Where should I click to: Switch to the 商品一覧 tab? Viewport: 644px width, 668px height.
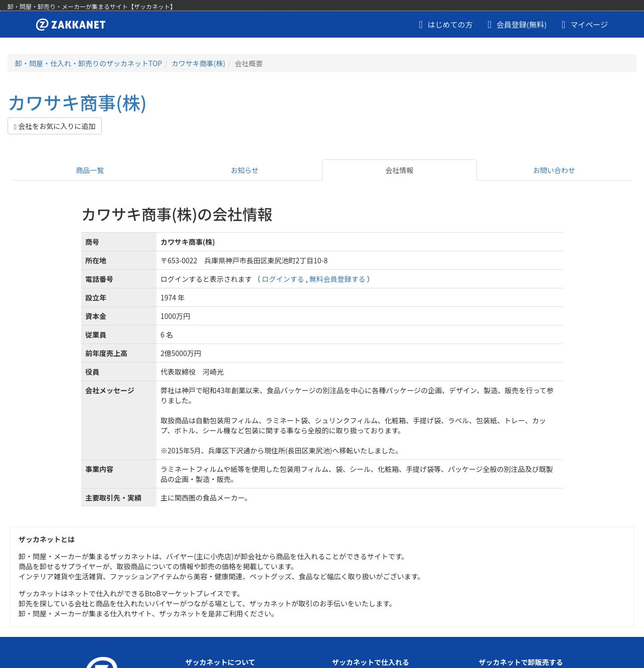90,171
